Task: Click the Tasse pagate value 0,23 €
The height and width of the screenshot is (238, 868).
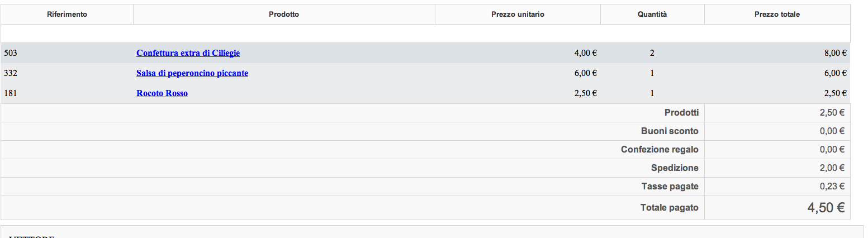Action: tap(832, 187)
